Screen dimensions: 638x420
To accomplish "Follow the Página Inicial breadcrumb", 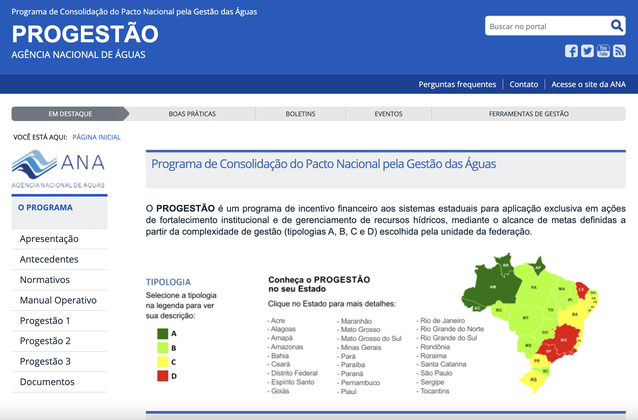I will 97,136.
